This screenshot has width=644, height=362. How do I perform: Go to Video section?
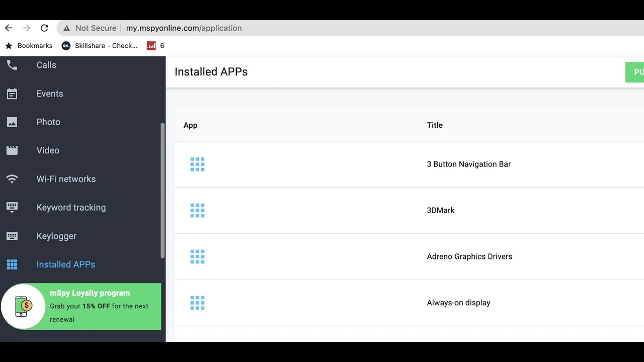[48, 150]
